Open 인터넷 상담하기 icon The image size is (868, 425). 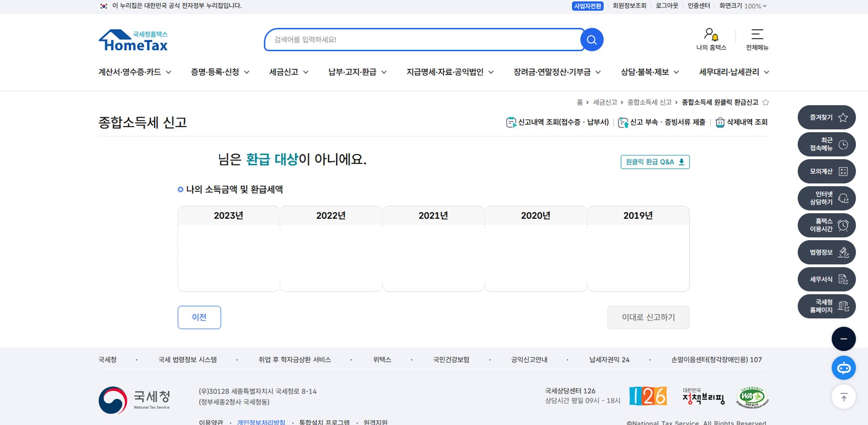842,198
